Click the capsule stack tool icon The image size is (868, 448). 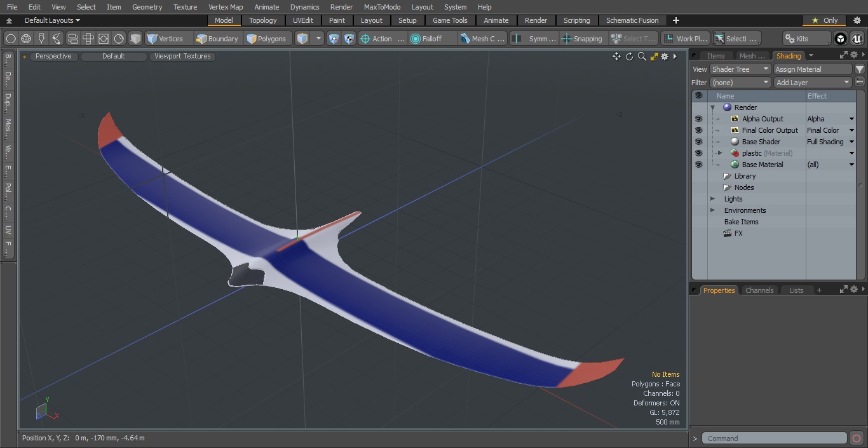coord(72,39)
